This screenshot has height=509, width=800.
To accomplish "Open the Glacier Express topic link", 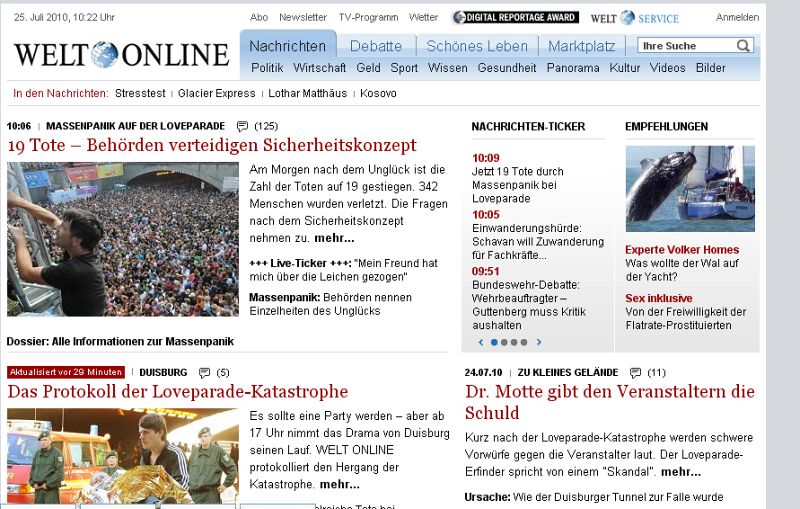I will 217,93.
